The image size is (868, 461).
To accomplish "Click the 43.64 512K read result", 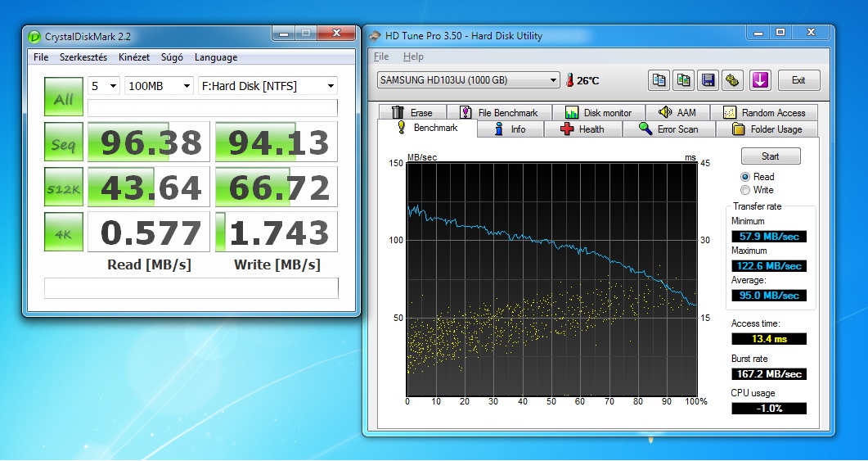I will pos(149,187).
